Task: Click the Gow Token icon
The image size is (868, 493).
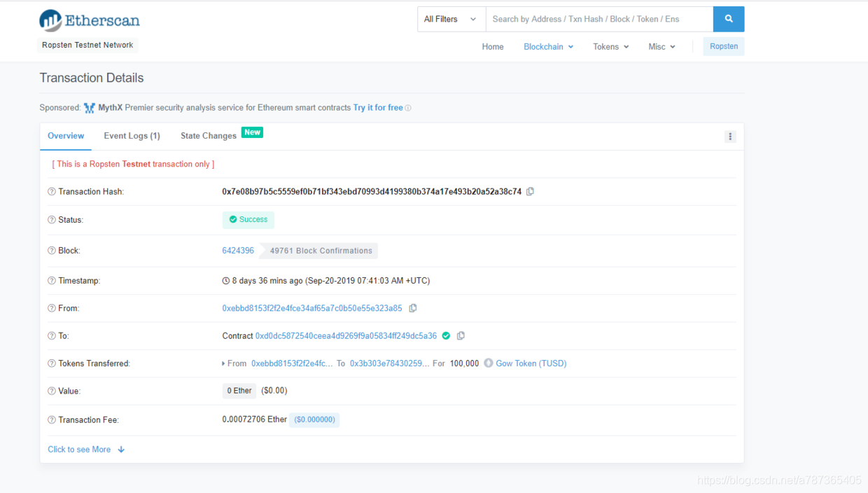Action: [x=489, y=363]
